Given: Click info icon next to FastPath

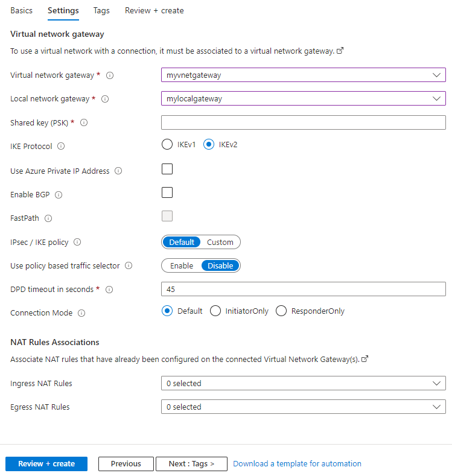Looking at the screenshot, I should click(48, 218).
